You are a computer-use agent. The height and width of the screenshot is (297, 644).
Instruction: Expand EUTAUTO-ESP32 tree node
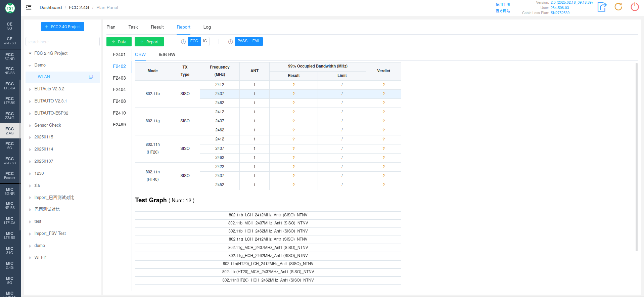pyautogui.click(x=30, y=114)
